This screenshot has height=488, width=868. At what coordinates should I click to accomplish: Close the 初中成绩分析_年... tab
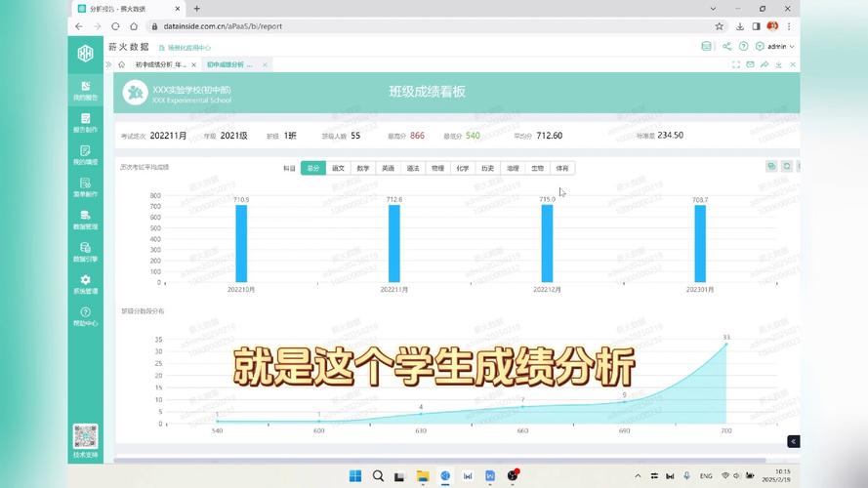coord(193,64)
